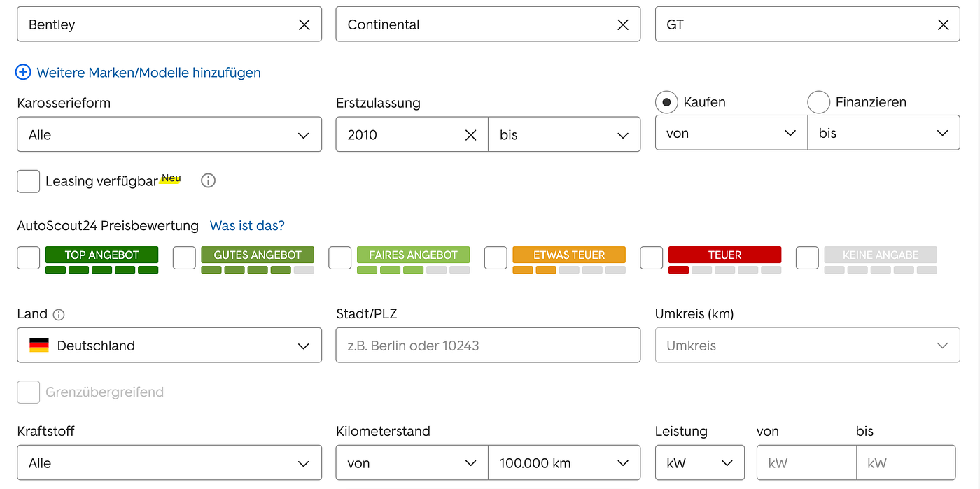Check the KEINE ANGABE checkbox
Viewport: 980px width, 489px height.
(x=807, y=257)
